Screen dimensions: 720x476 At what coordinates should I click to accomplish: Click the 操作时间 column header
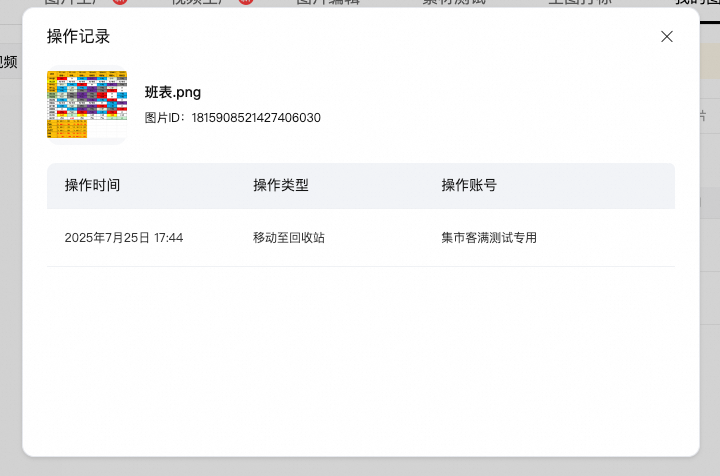(92, 185)
